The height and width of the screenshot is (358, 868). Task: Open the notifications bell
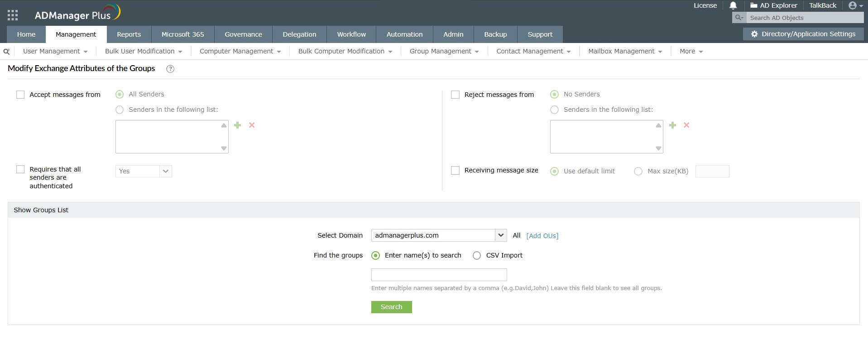(x=733, y=5)
